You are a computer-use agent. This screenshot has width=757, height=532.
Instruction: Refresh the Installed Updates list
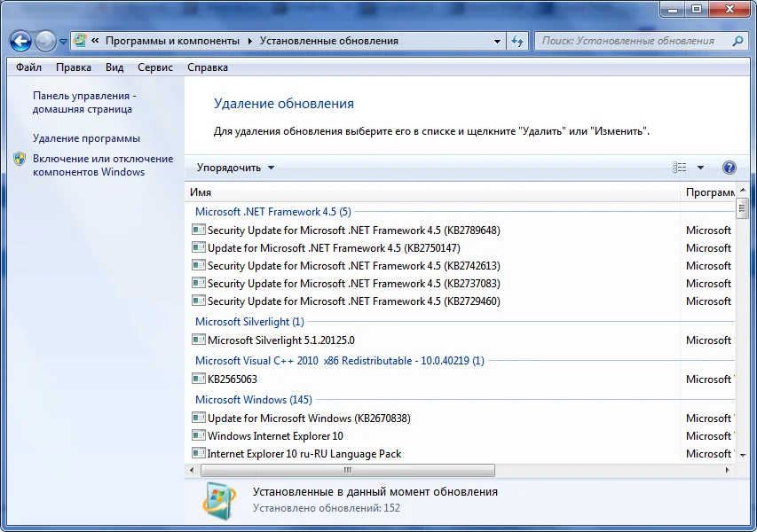tap(517, 42)
